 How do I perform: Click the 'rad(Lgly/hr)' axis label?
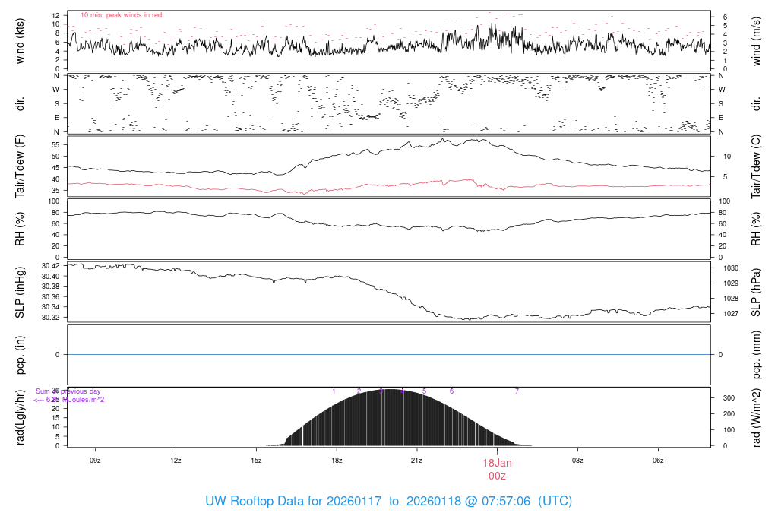20,417
